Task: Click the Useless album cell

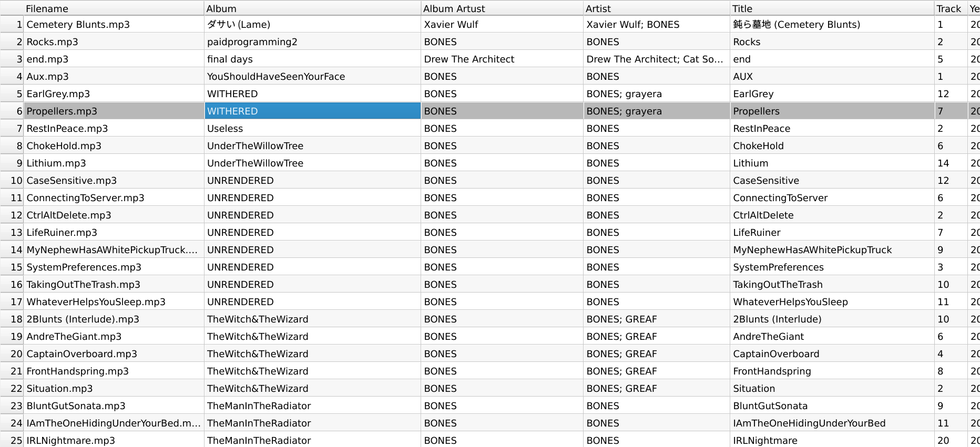Action: 312,129
